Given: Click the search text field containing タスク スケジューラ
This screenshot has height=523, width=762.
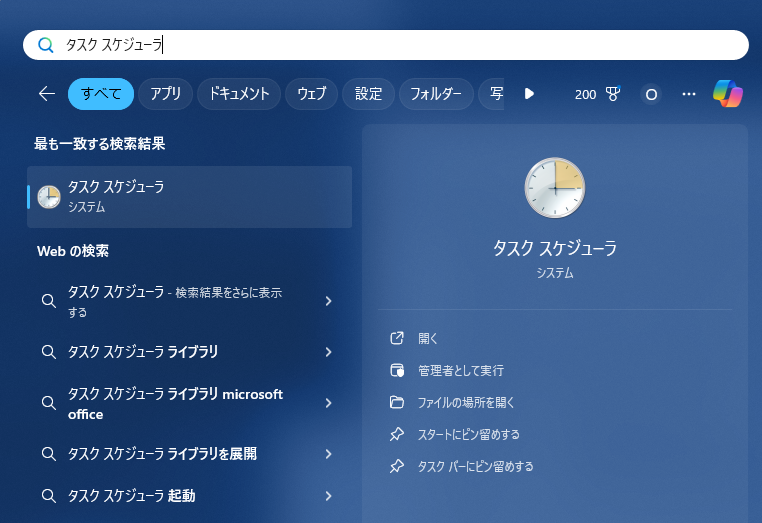Looking at the screenshot, I should (385, 45).
